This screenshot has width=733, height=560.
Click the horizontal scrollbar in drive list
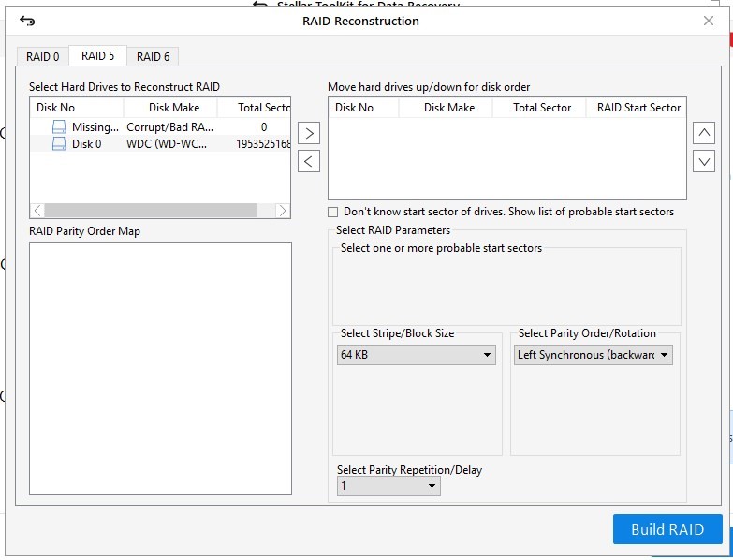tap(150, 211)
